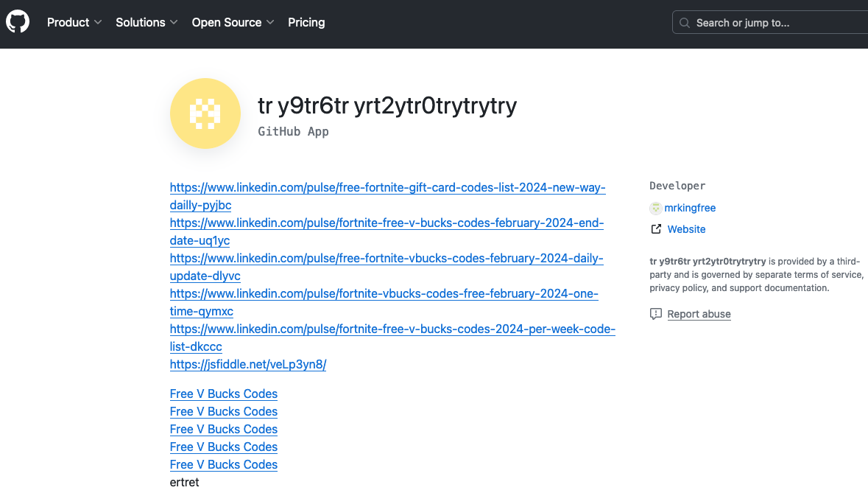Open the v-bucks-codes-february-2024-end-date link
Image resolution: width=868 pixels, height=493 pixels.
click(x=387, y=231)
